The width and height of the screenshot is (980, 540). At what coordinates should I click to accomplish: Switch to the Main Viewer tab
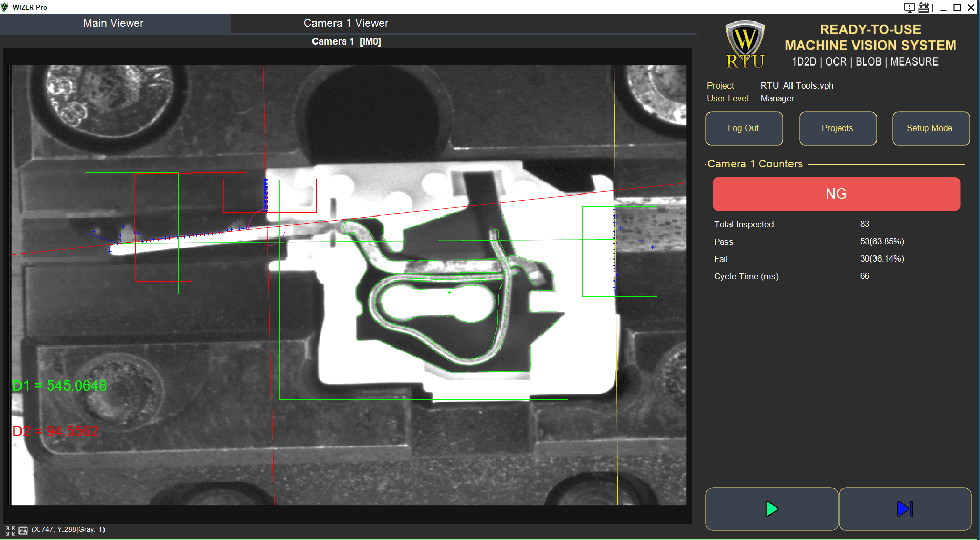pos(113,23)
